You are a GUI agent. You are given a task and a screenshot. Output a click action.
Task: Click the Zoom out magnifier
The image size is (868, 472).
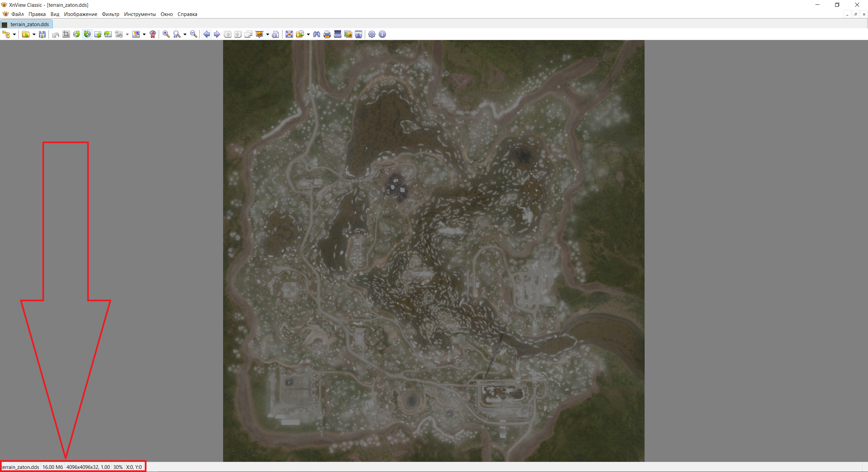click(x=194, y=34)
